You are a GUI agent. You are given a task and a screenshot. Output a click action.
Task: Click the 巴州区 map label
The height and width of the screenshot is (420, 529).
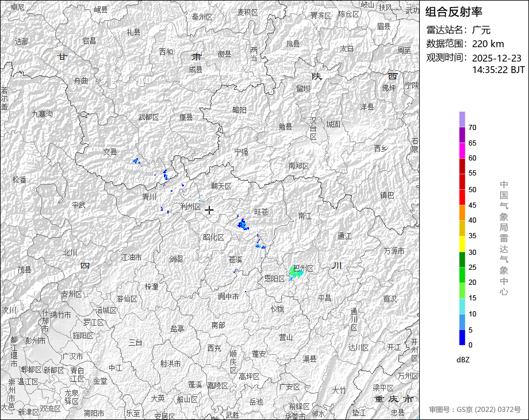[303, 269]
